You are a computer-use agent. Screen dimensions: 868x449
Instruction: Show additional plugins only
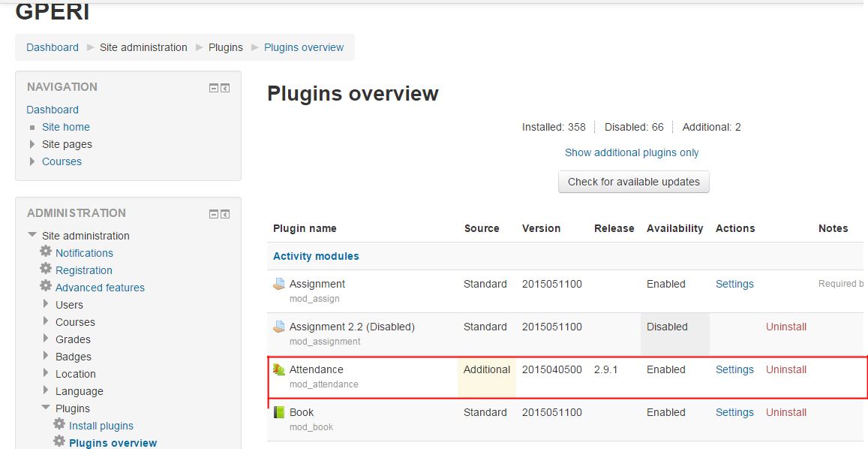point(632,152)
